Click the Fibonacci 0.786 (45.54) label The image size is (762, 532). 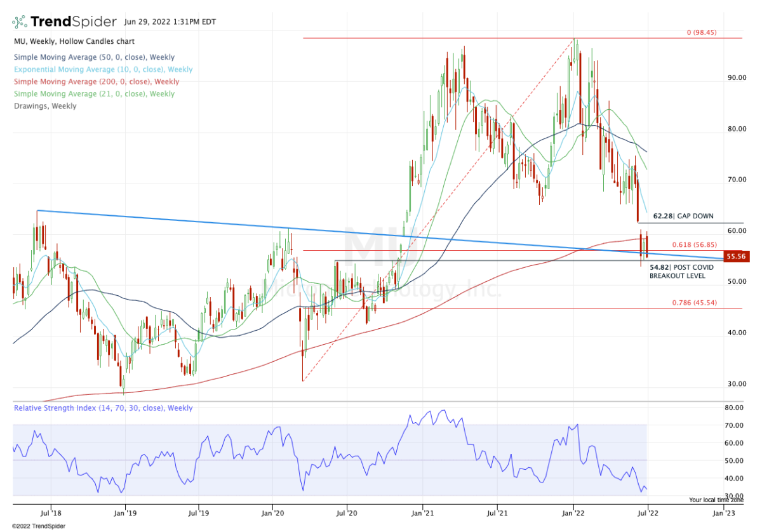(x=695, y=303)
